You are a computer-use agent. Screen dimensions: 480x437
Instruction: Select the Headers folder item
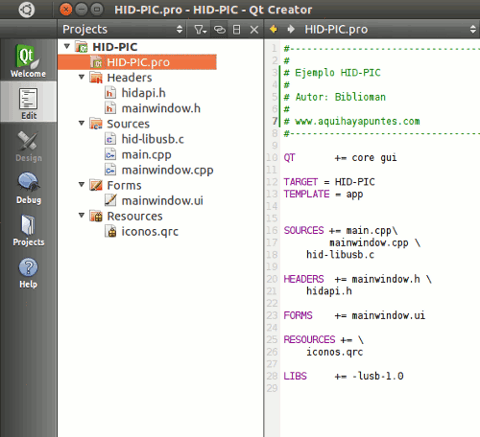point(129,78)
